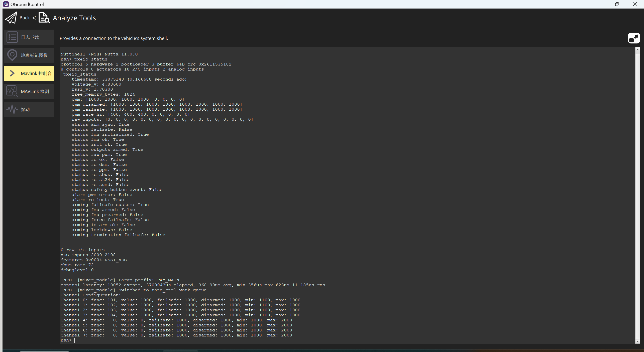Click the "free_memory_bytes: 1824" line
The height and width of the screenshot is (352, 644).
(103, 94)
